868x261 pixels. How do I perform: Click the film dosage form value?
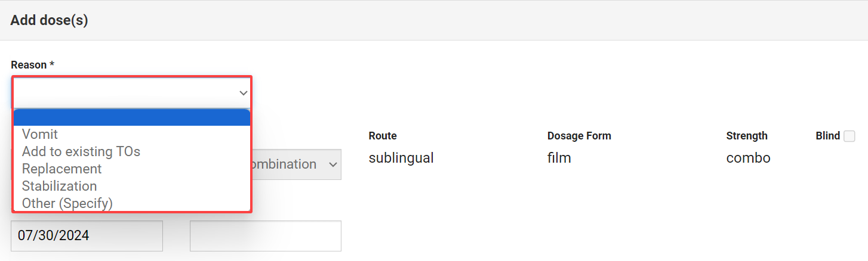[559, 158]
